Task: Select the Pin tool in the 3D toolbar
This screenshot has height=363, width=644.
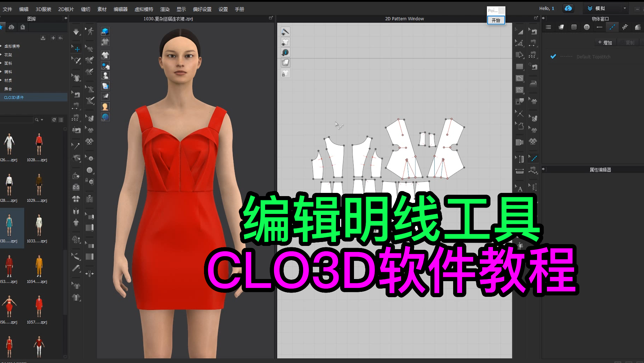Action: click(x=76, y=146)
